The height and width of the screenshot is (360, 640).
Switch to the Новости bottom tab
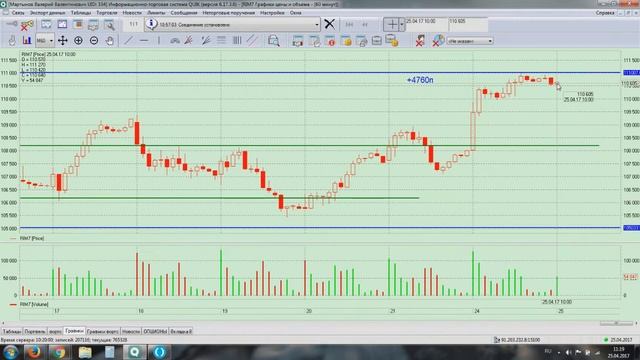click(x=131, y=331)
